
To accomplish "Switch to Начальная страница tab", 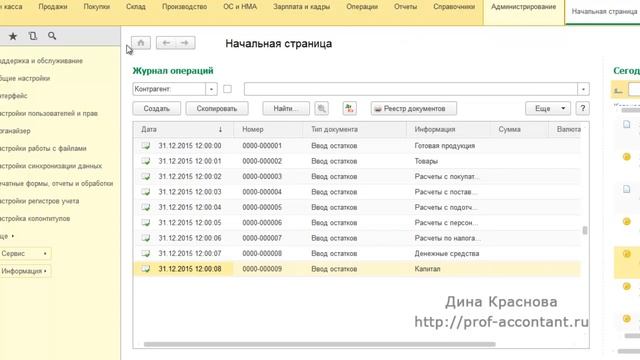I will tap(604, 11).
